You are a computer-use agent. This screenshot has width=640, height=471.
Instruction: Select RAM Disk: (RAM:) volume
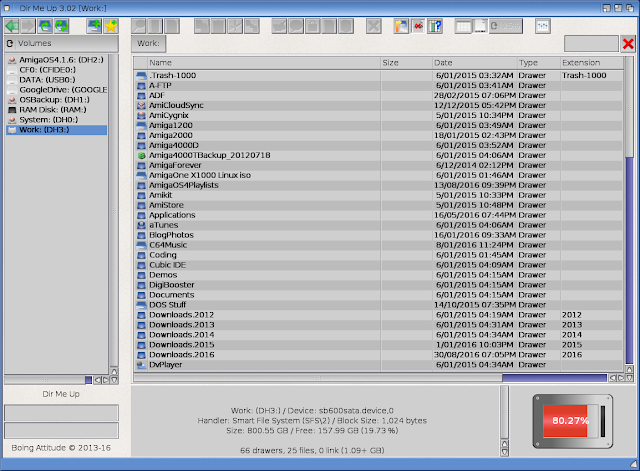click(57, 110)
